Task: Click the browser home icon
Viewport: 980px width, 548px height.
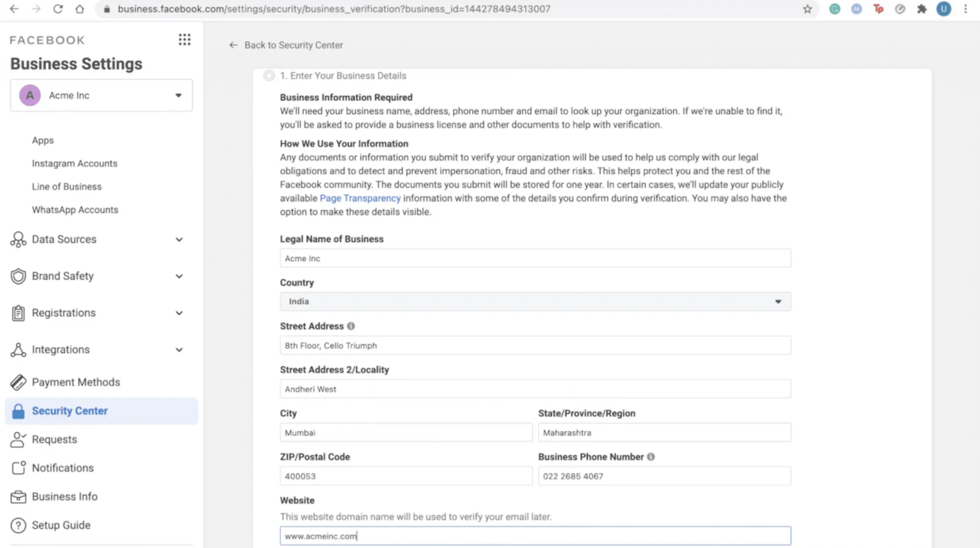Action: [x=79, y=9]
